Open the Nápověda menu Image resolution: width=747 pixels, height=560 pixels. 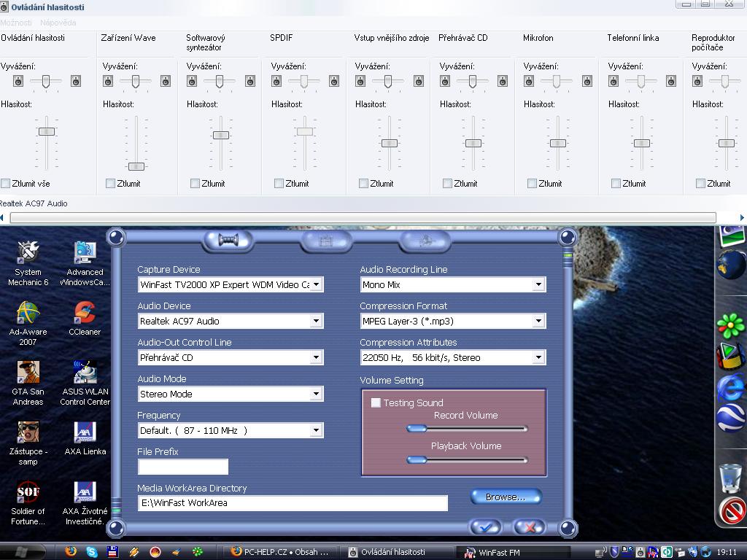(x=58, y=23)
